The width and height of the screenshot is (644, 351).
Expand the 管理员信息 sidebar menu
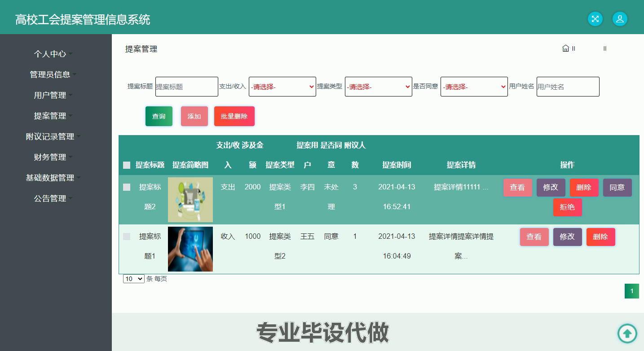[x=53, y=75]
